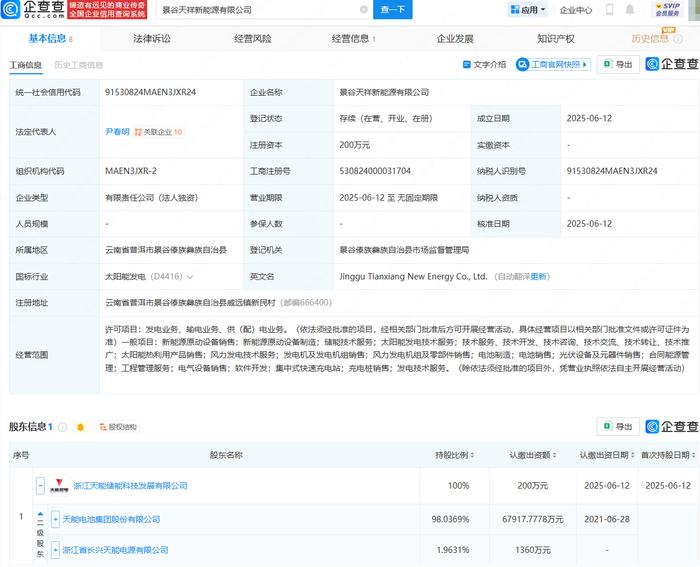700x567 pixels.
Task: Collapse 二级股东 section arrow
Action: [40, 514]
